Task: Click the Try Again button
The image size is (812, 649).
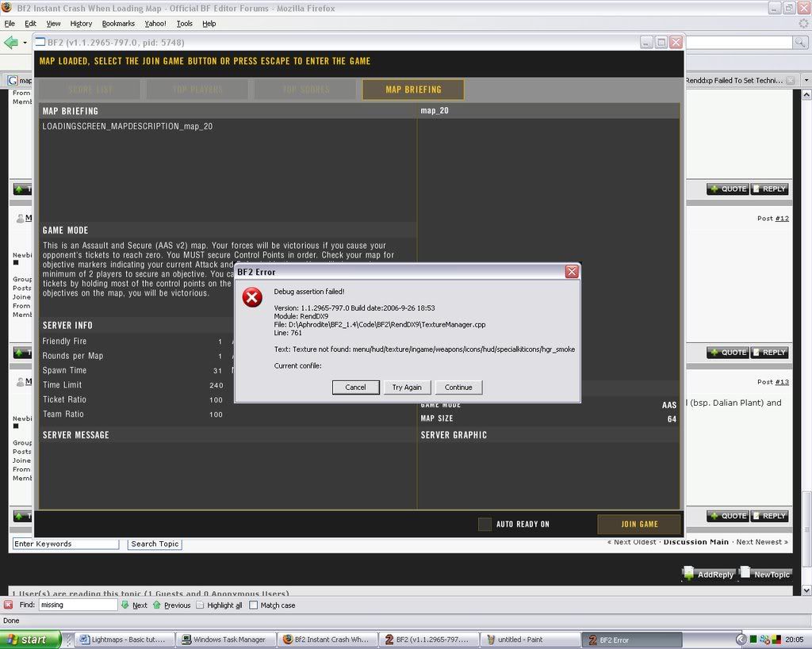Action: pos(407,387)
